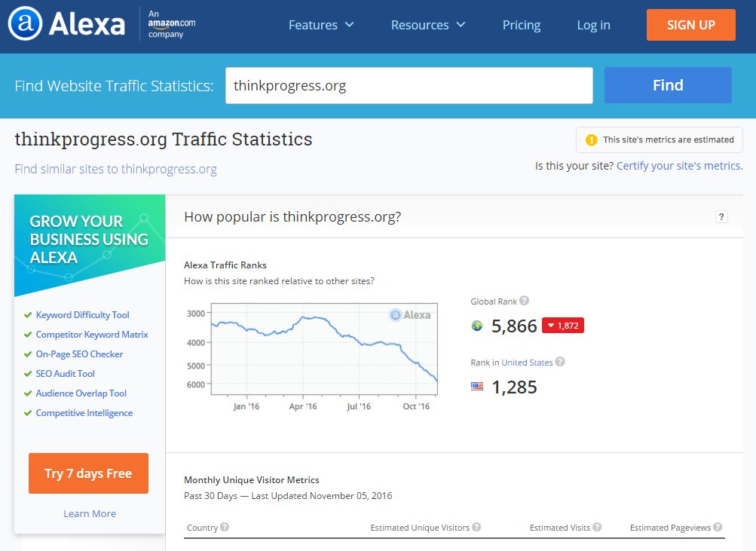
Task: Click the Alexa logo in the header
Action: click(66, 24)
